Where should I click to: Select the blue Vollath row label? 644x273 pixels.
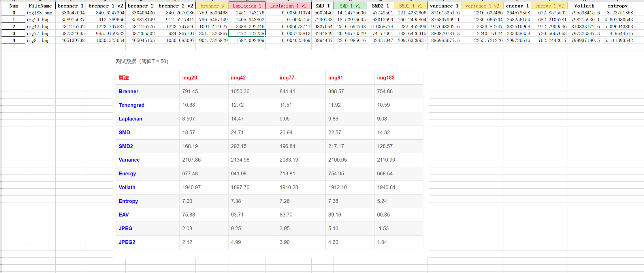click(127, 187)
